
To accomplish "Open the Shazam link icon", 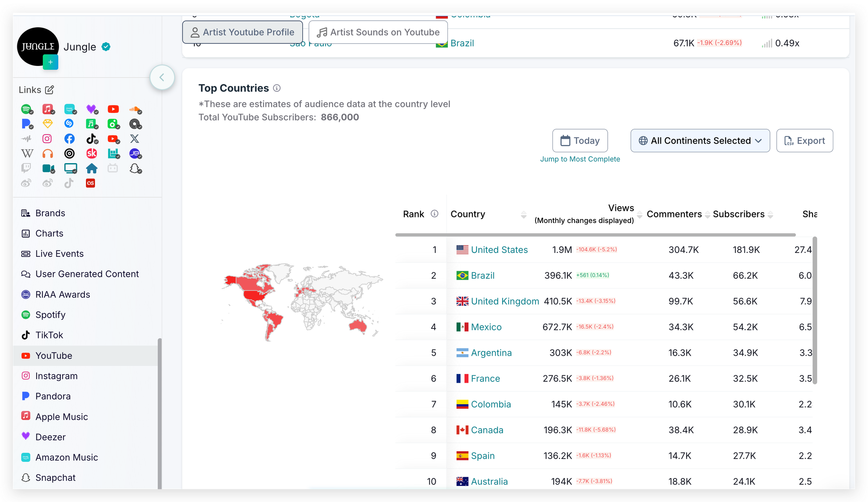I will click(x=69, y=124).
